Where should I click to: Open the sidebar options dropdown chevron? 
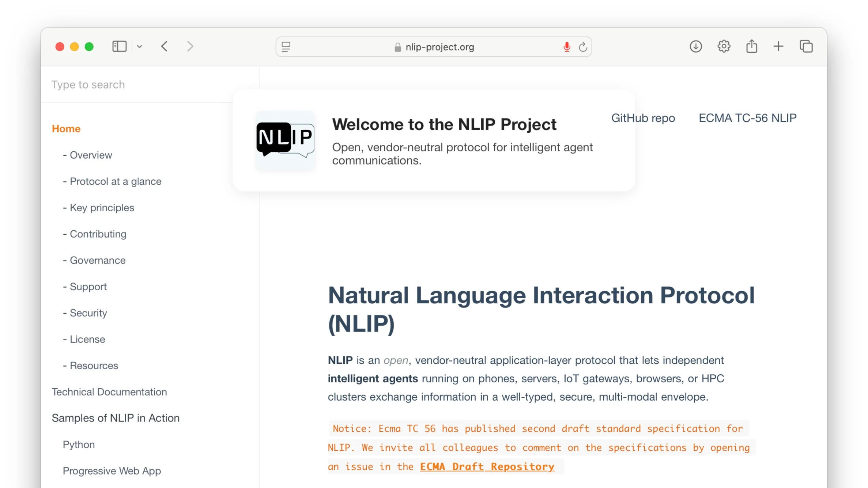click(x=140, y=46)
